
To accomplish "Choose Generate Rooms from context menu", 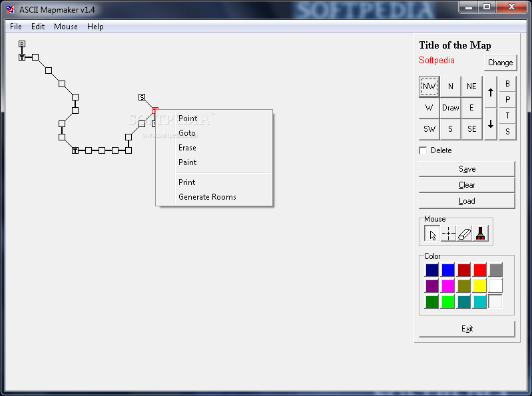I will coord(214,197).
